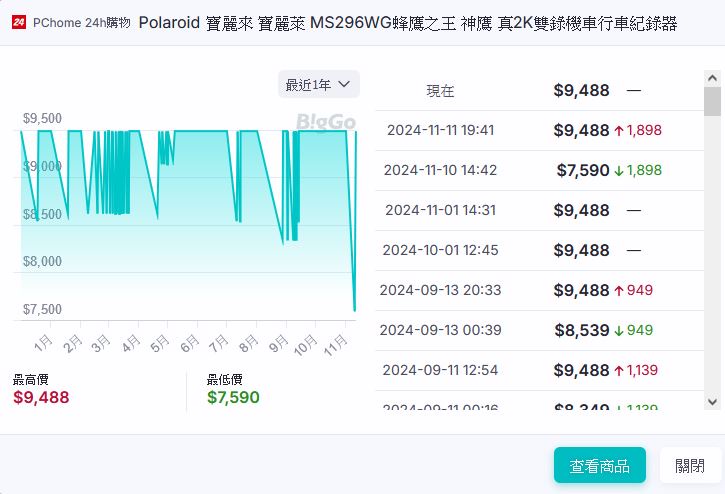Click the 關閉 button

point(689,466)
